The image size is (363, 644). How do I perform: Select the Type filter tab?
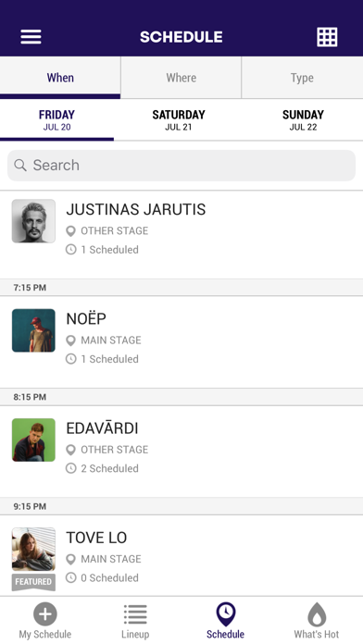(x=302, y=78)
